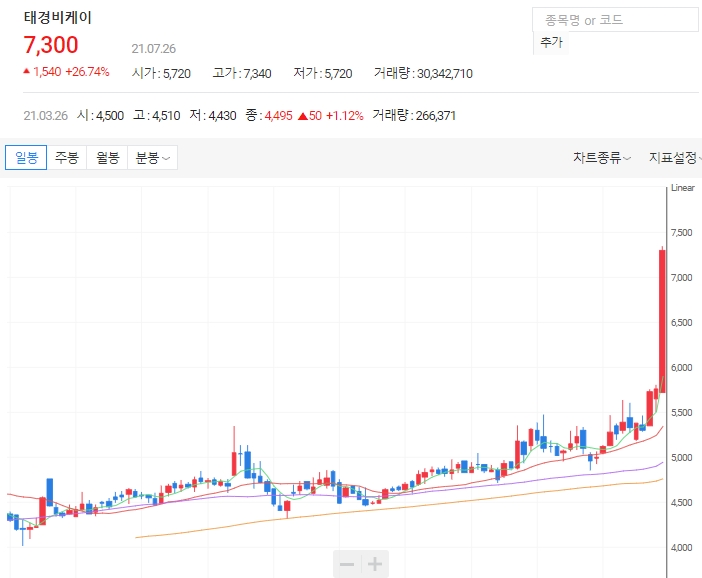Click the 6,500 price axis label
Image resolution: width=702 pixels, height=578 pixels.
(681, 323)
